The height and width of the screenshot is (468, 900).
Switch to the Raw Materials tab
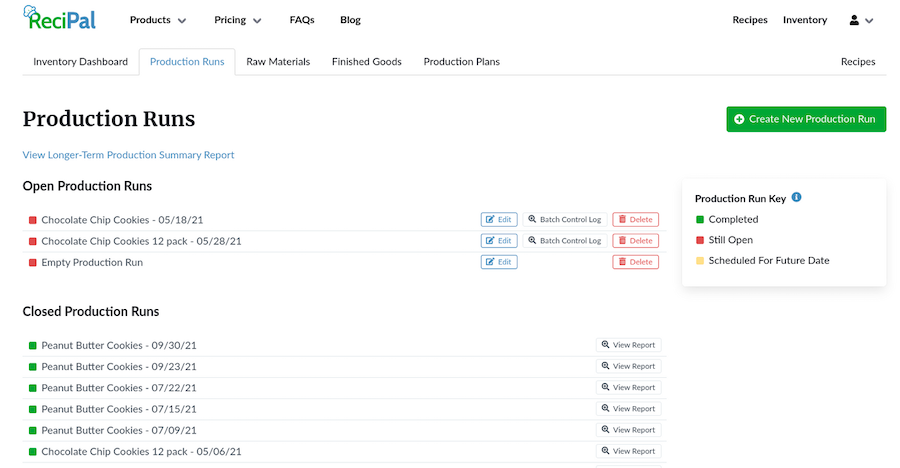(278, 62)
